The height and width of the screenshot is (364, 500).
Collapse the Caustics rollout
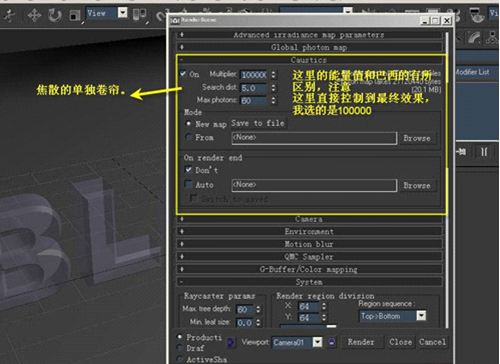tap(309, 60)
